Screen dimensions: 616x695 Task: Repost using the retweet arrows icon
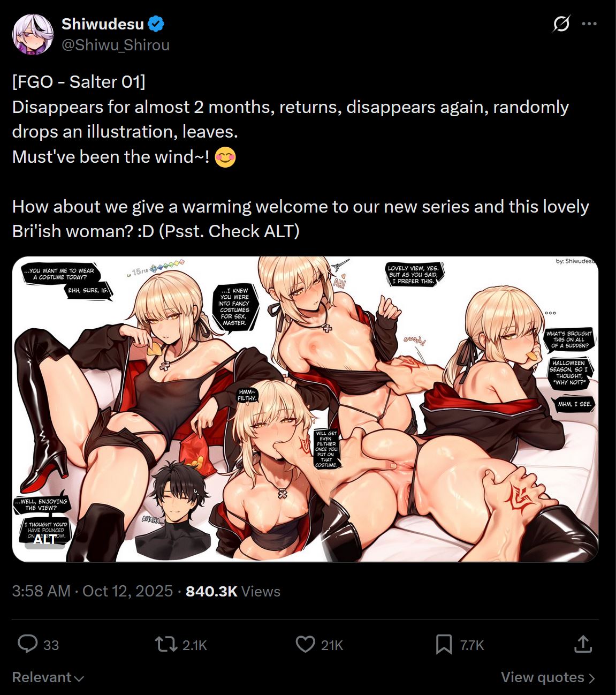(166, 644)
